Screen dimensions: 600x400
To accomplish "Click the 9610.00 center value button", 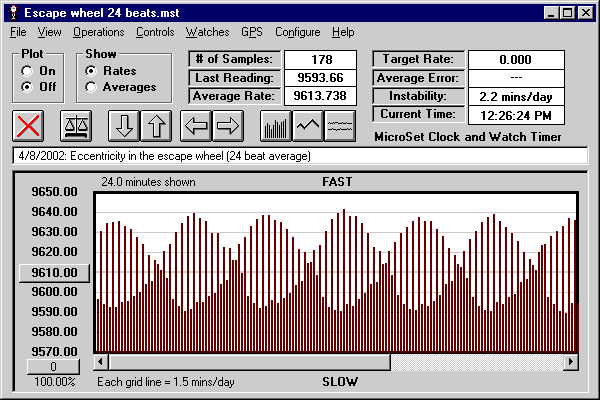I will (54, 273).
